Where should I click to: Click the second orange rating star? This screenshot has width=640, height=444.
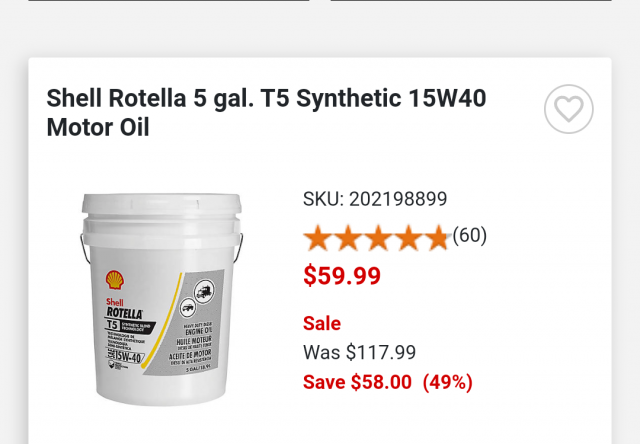click(347, 238)
